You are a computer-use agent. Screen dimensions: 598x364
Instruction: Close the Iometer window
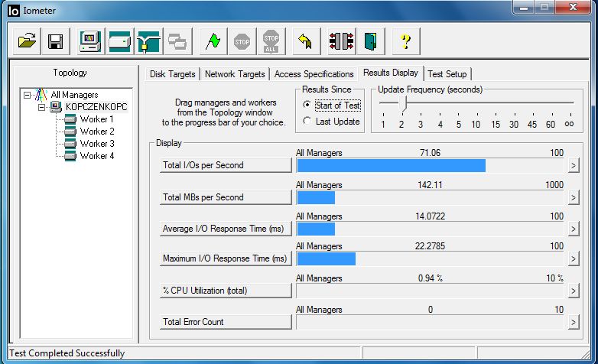tap(573, 7)
